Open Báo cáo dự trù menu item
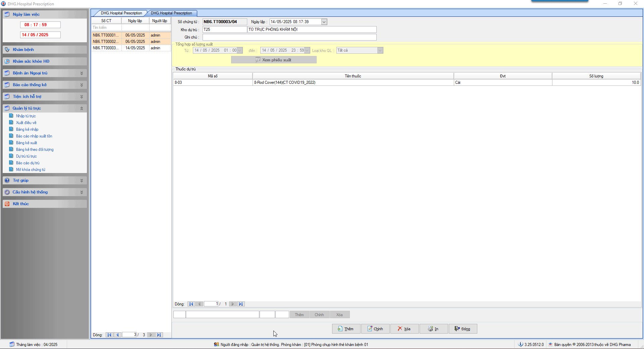 point(28,163)
